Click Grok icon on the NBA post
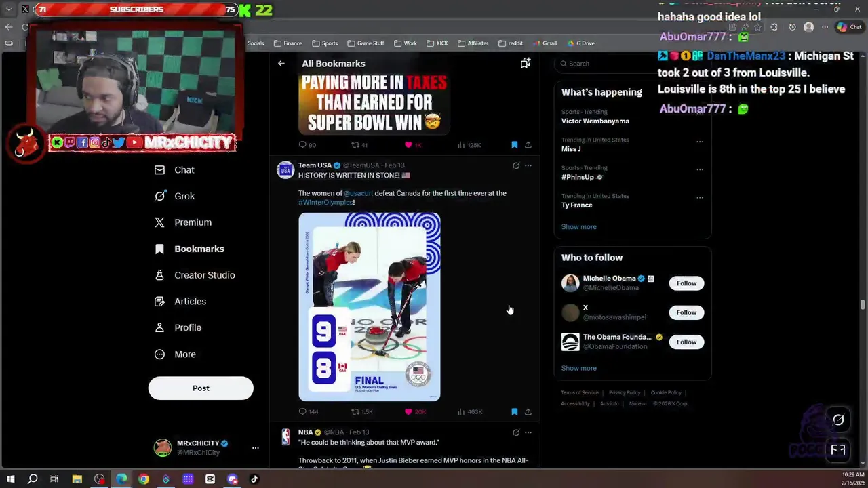868x488 pixels. tap(516, 432)
